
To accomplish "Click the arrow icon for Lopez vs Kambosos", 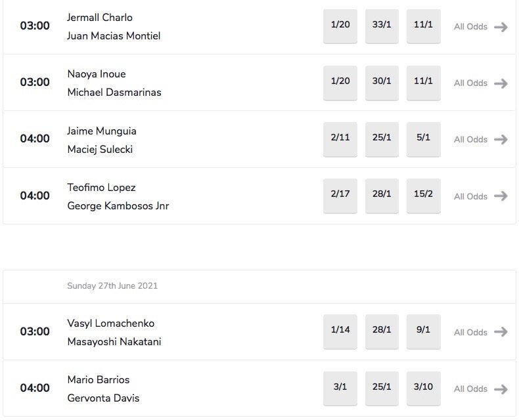I will (x=501, y=196).
